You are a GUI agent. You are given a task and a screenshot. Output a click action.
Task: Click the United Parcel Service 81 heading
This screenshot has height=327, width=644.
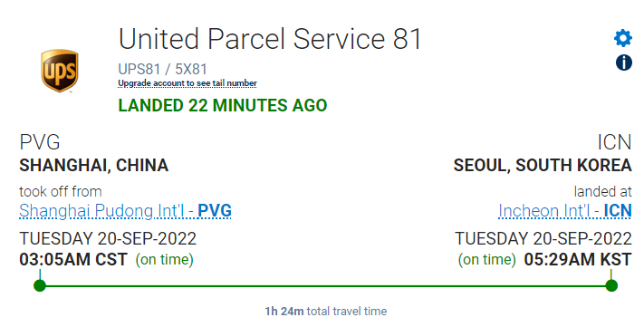270,39
